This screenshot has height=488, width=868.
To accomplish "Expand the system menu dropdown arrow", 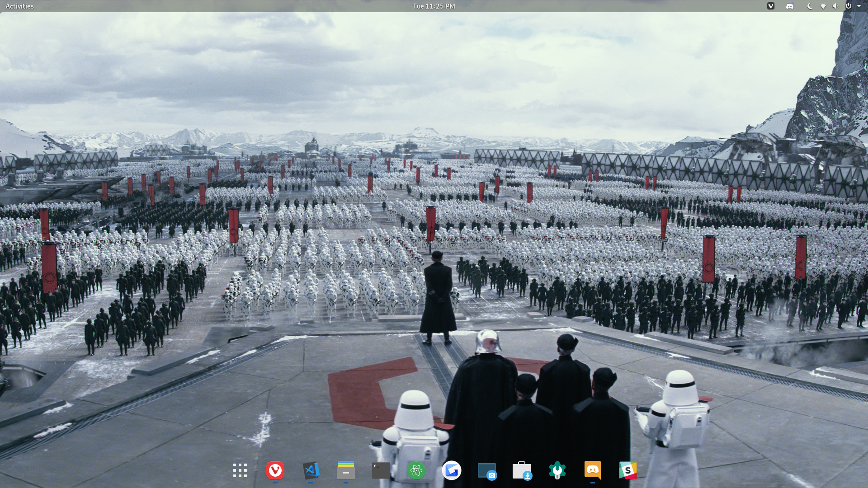I will 859,6.
